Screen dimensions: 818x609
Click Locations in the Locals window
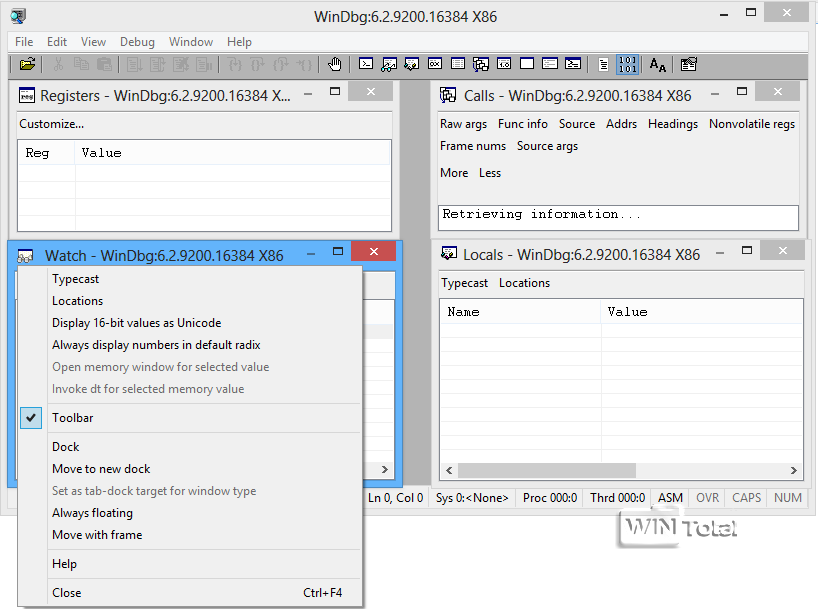pos(524,283)
